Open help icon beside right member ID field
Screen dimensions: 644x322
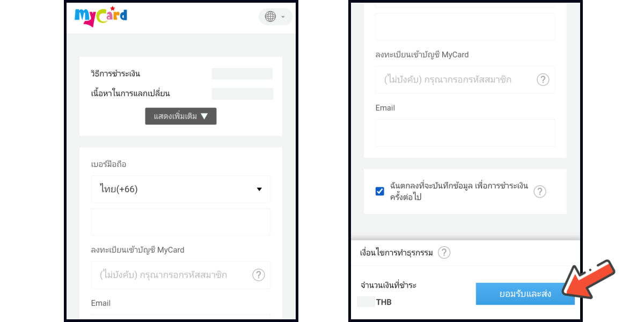543,80
